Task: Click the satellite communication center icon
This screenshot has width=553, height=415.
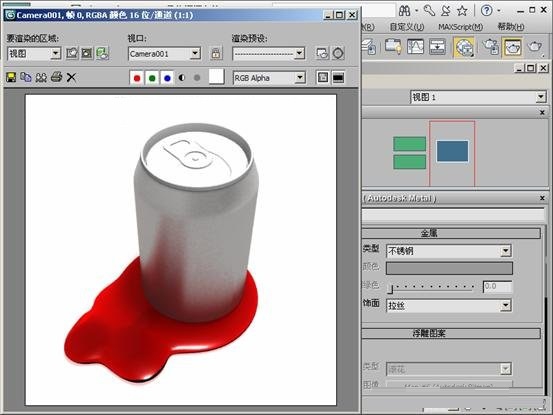Action: (446, 11)
